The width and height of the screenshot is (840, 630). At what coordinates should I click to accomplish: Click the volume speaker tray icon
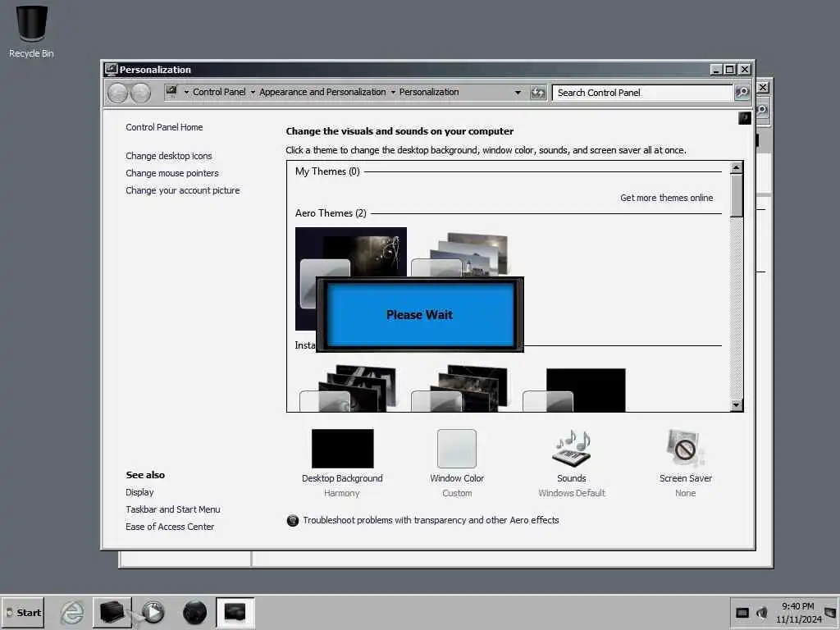761,613
